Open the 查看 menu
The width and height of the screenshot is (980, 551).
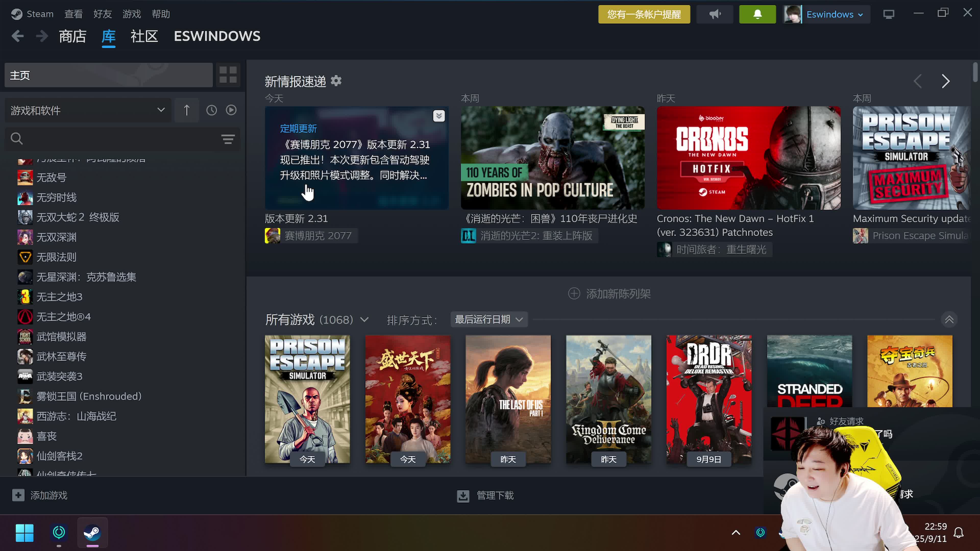(73, 14)
